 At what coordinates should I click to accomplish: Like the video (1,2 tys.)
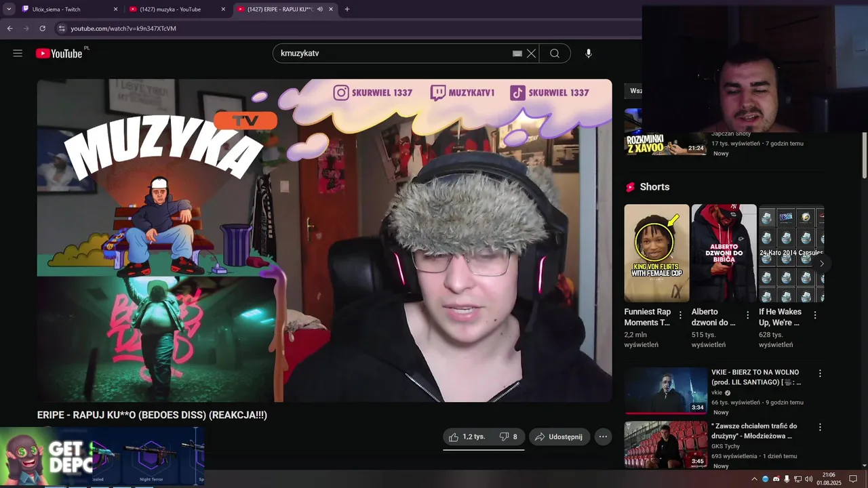467,437
